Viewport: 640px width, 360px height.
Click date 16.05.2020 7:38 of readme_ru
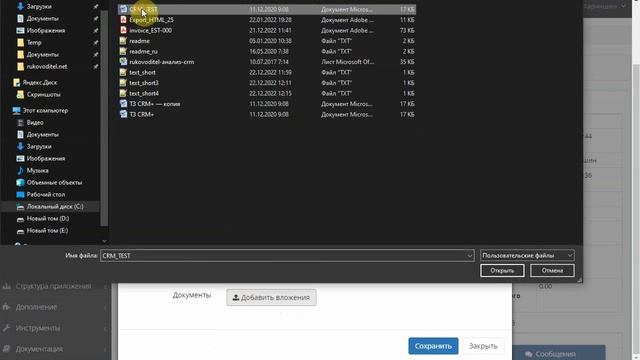click(269, 51)
